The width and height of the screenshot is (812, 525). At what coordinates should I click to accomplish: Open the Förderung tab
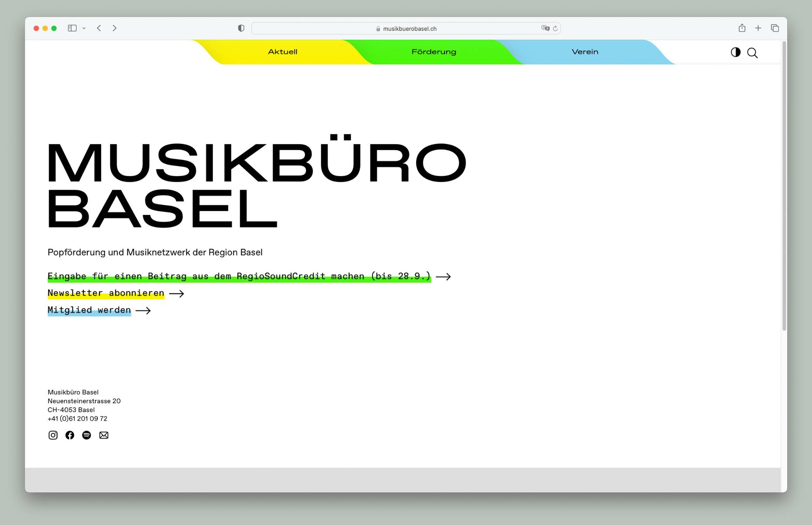[x=434, y=52]
